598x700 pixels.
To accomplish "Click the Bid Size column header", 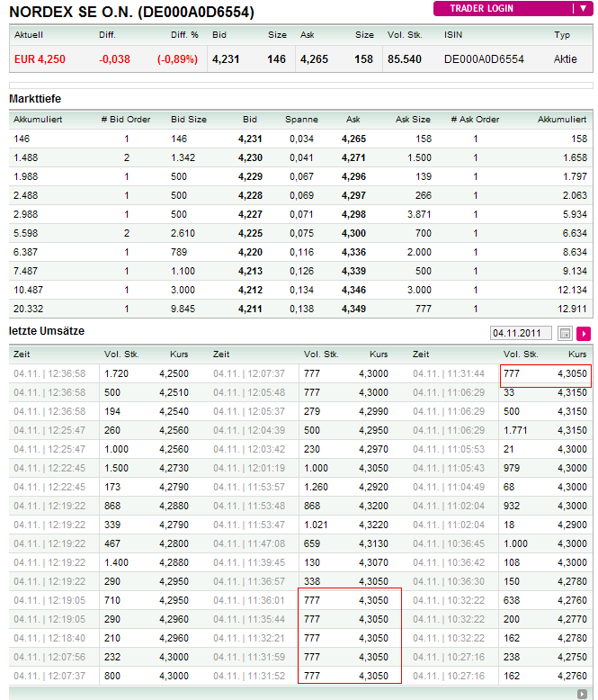I will tap(189, 119).
